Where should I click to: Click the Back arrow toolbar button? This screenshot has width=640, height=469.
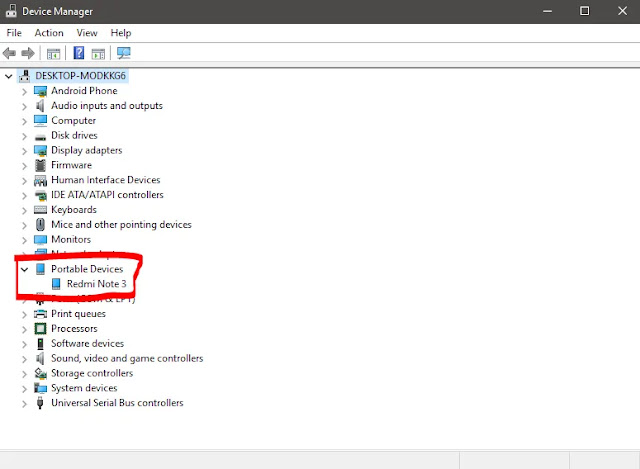click(9, 53)
